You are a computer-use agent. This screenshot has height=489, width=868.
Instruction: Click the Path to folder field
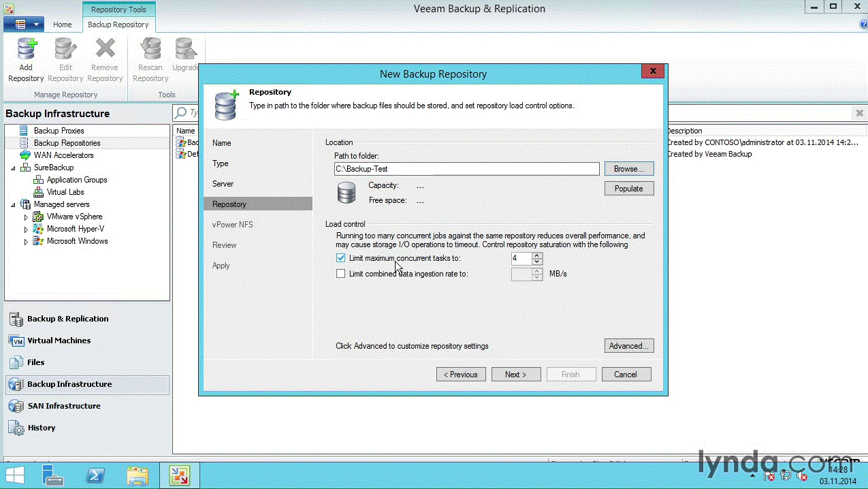(466, 169)
